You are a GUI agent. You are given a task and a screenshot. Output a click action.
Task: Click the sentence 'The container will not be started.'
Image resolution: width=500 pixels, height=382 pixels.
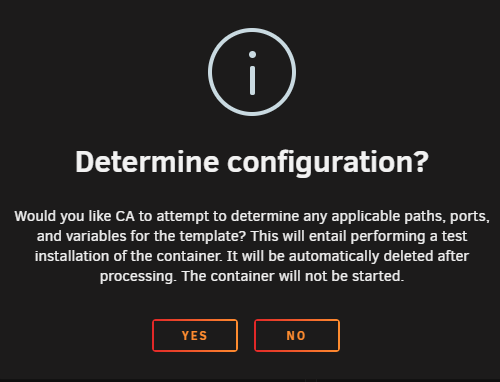293,276
